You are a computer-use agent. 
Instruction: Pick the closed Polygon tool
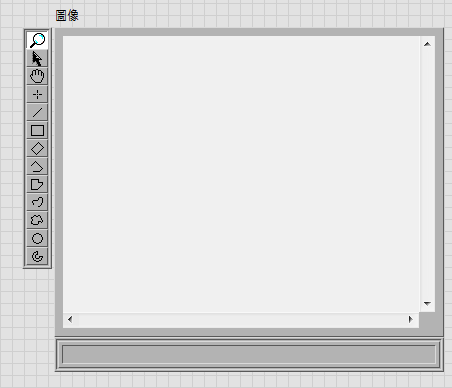click(37, 184)
